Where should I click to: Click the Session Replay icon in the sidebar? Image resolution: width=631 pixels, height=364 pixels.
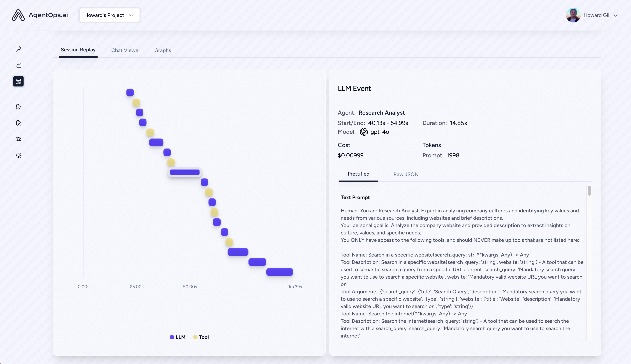coord(19,81)
